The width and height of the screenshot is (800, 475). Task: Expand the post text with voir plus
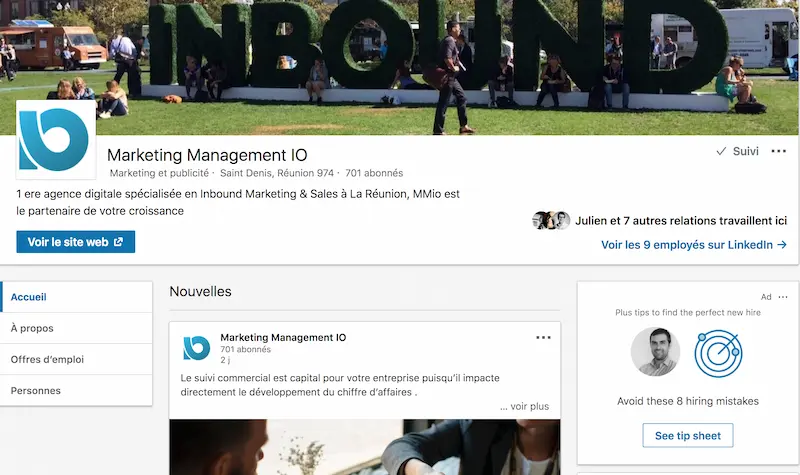point(524,406)
